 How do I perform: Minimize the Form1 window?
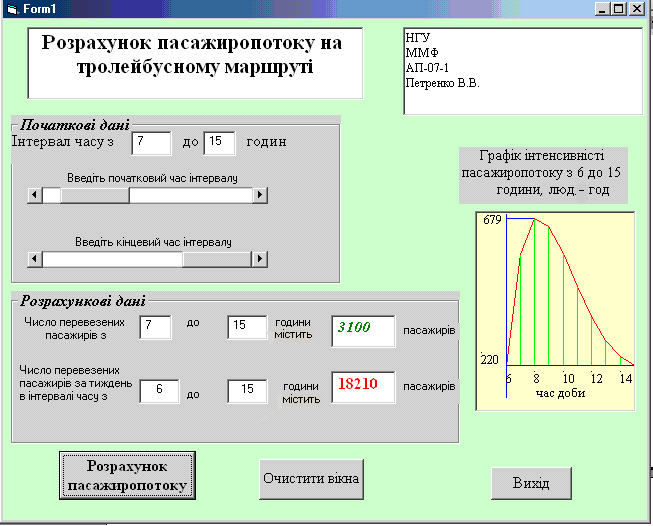click(x=601, y=9)
